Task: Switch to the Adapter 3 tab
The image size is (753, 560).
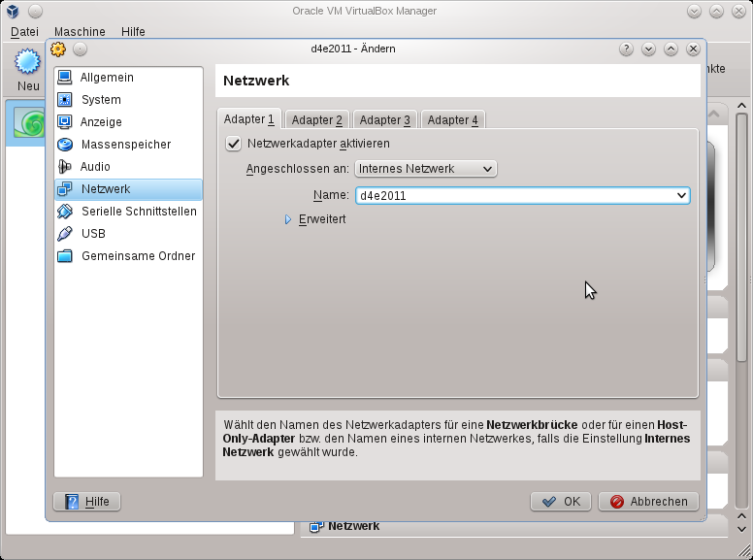Action: click(x=384, y=120)
